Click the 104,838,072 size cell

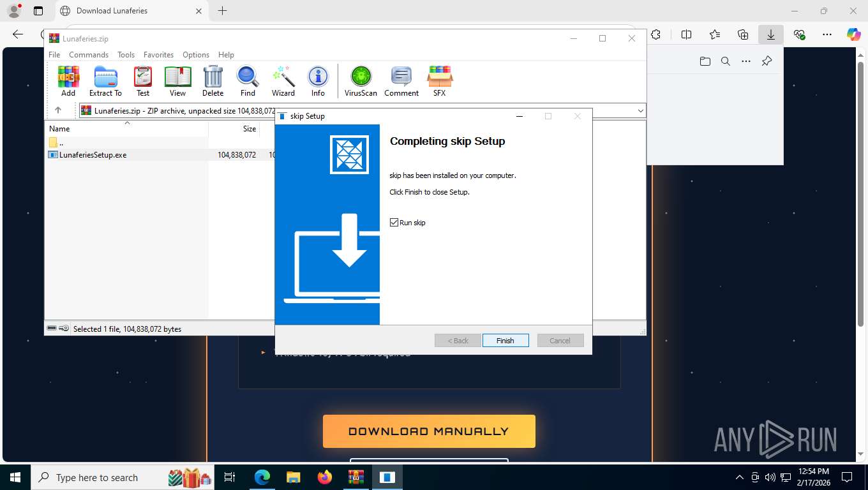coord(237,155)
